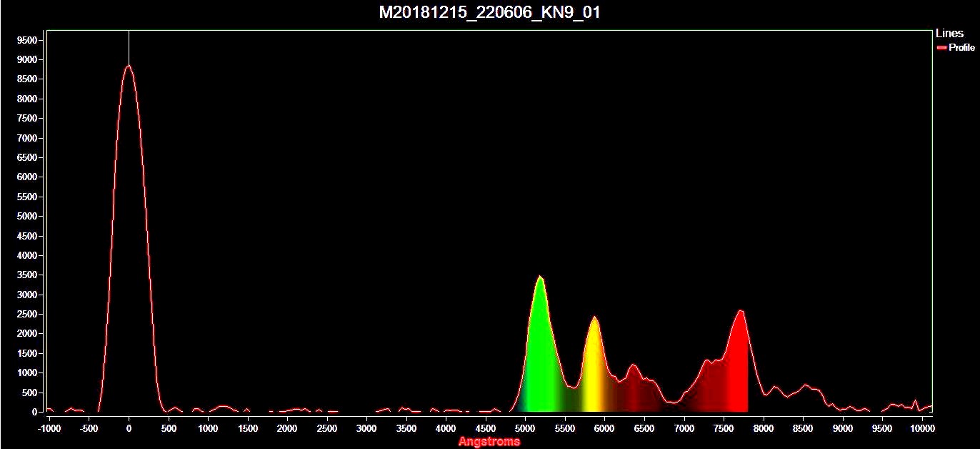Viewport: 980px width, 449px height.
Task: Click the 5000 tick on the x-axis
Action: click(x=525, y=429)
